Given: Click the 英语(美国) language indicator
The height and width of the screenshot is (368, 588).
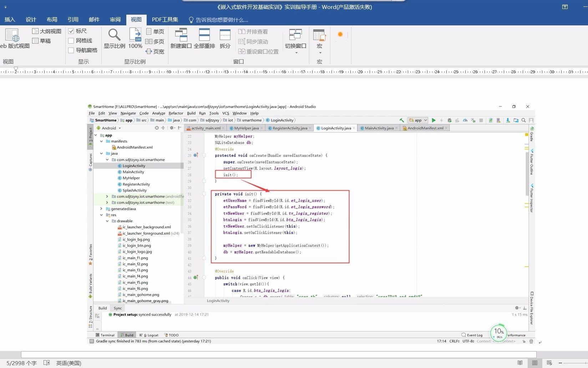Looking at the screenshot, I should pos(69,363).
